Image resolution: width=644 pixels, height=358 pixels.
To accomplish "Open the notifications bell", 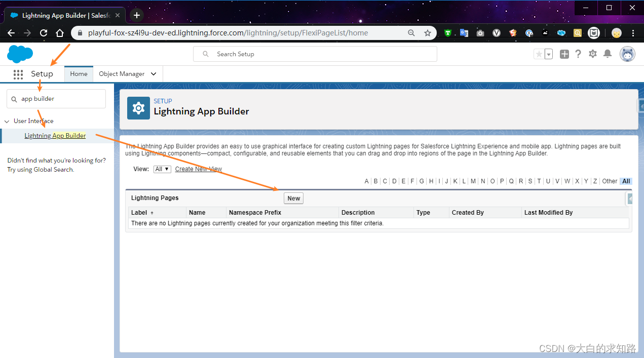I will (x=608, y=54).
